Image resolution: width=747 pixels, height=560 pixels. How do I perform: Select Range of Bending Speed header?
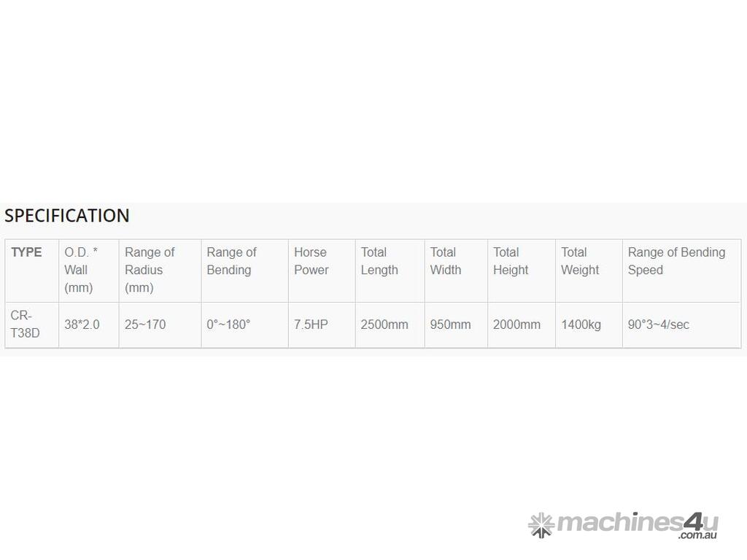676,261
